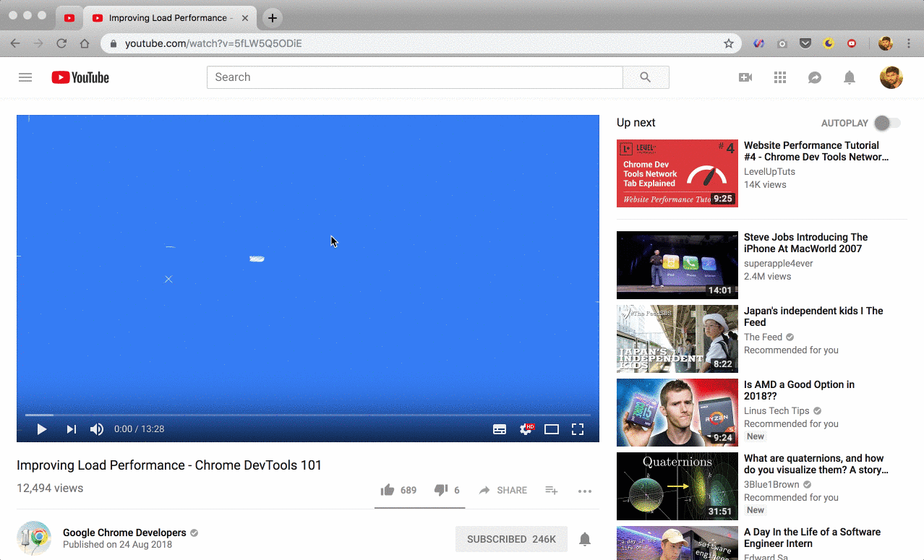The width and height of the screenshot is (924, 560).
Task: Open the Chrome profile avatar
Action: point(886,43)
